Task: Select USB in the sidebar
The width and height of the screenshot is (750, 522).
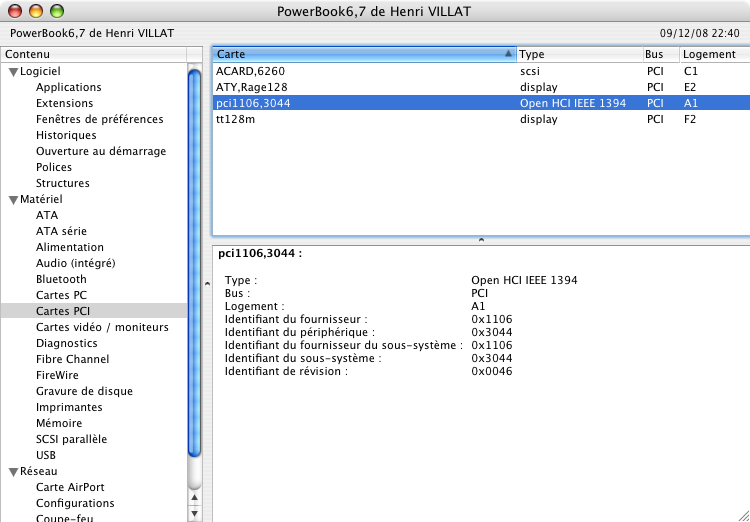Action: click(x=46, y=455)
